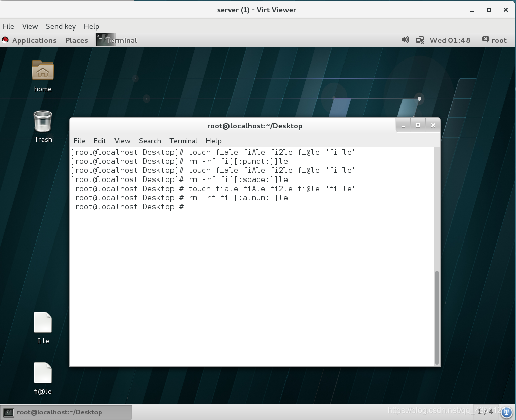Click the network connection icon in top panel
Image resolution: width=516 pixels, height=420 pixels.
point(420,40)
